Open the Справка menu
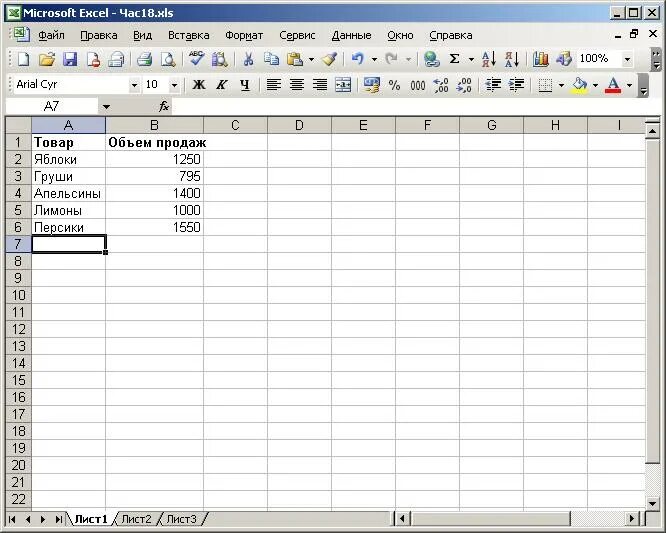 tap(451, 35)
